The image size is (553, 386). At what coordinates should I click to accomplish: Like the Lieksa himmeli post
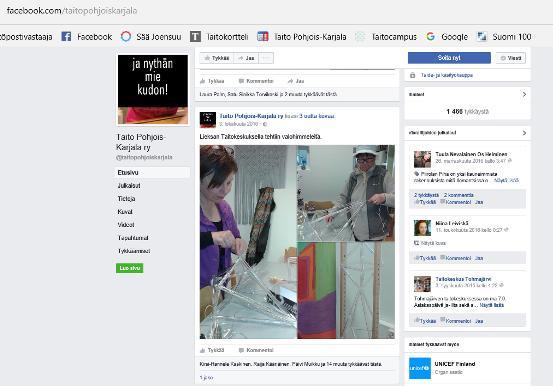tap(212, 350)
